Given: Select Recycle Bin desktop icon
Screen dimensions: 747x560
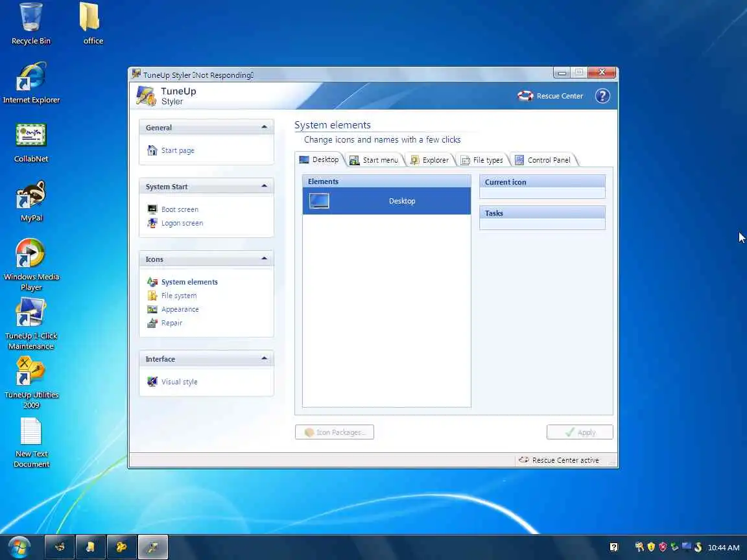Looking at the screenshot, I should point(31,24).
